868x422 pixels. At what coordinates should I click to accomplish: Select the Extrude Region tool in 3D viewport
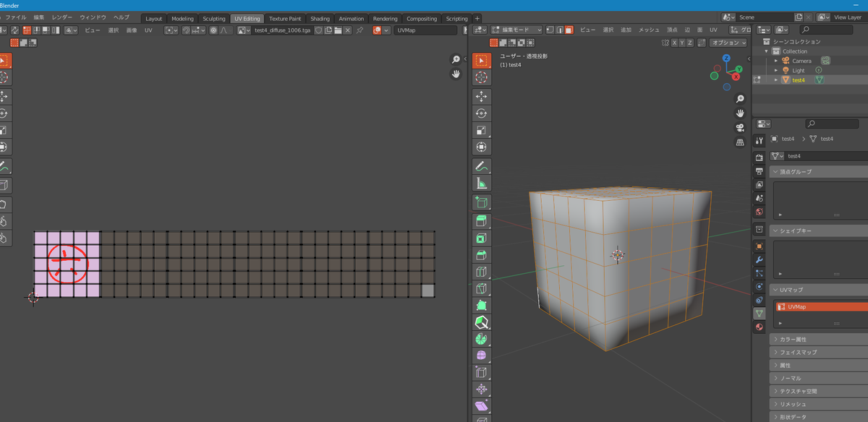(x=482, y=220)
